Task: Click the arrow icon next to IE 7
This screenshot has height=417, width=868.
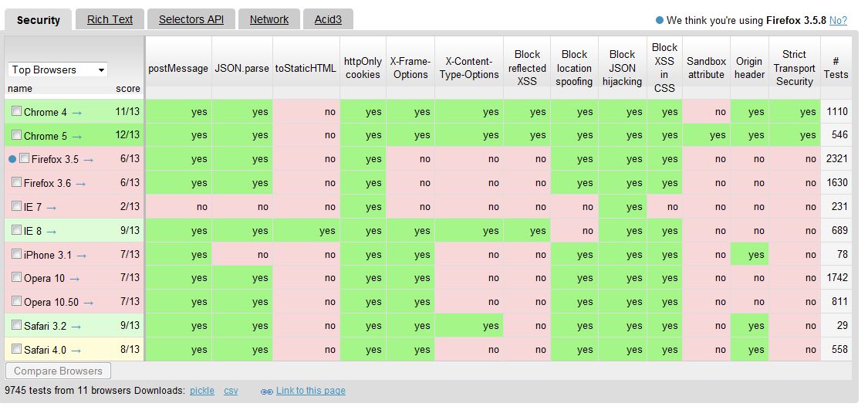Action: coord(52,208)
